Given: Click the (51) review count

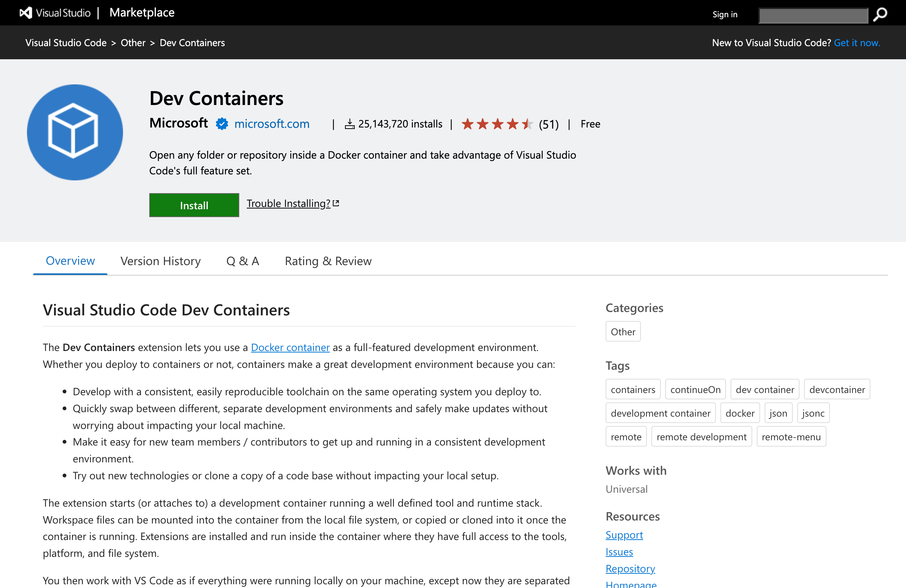Looking at the screenshot, I should pyautogui.click(x=549, y=124).
